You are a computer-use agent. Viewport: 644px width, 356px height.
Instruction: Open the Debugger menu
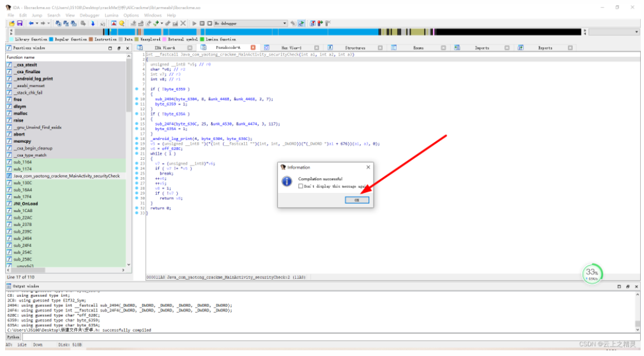pos(89,15)
